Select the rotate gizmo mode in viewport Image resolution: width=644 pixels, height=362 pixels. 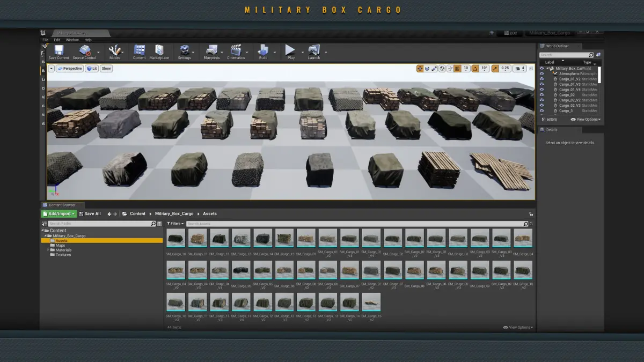427,69
